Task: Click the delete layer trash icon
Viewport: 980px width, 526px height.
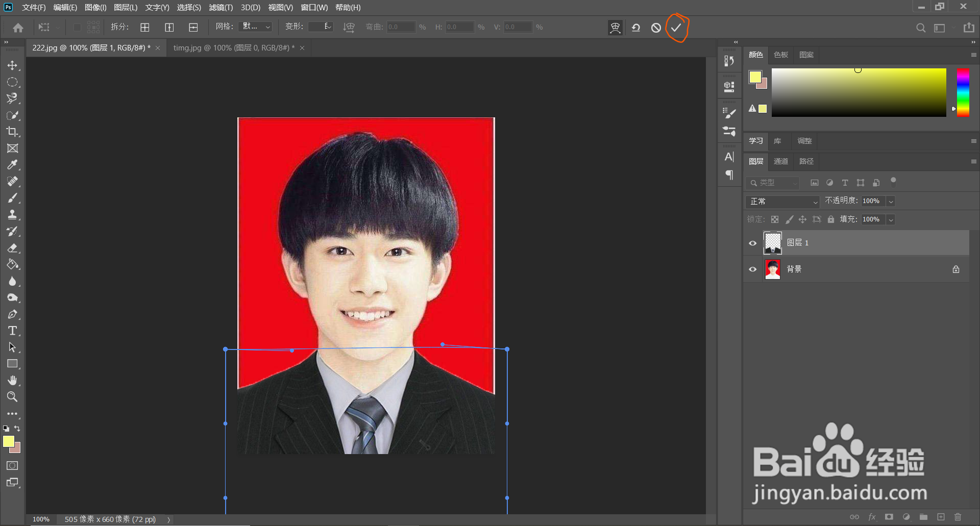Action: [x=958, y=517]
